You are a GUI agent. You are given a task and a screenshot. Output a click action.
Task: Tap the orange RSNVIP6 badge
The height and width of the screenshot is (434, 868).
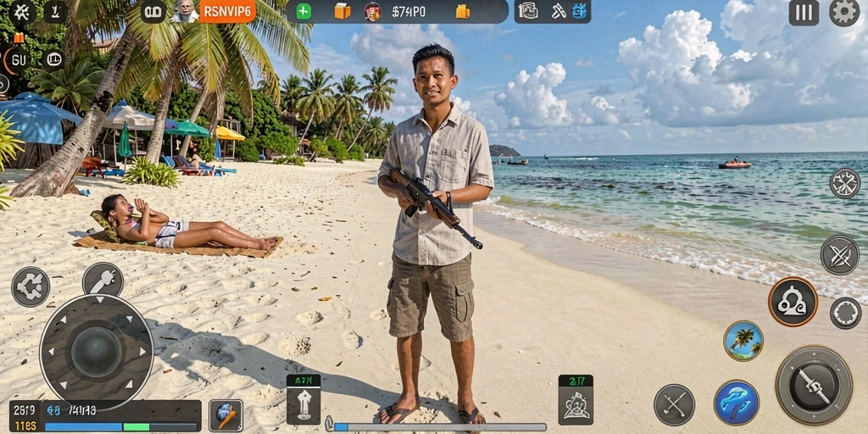[x=227, y=12]
